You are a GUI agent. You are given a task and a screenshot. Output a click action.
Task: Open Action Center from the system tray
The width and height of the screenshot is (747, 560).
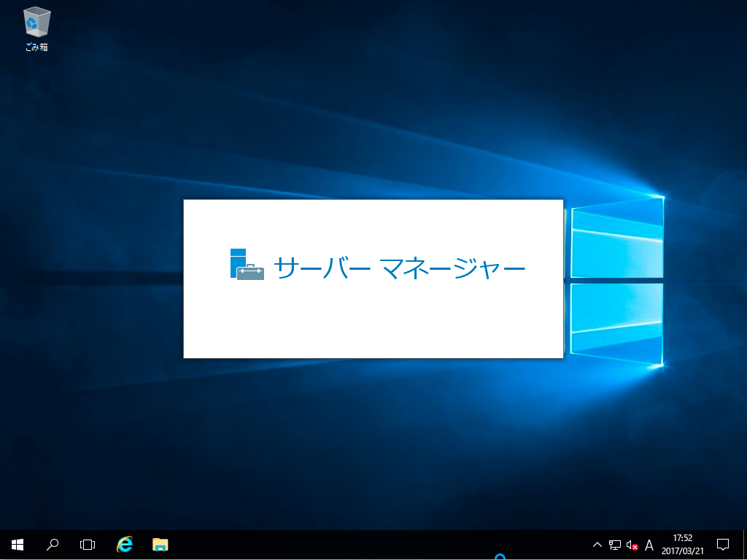click(x=721, y=544)
